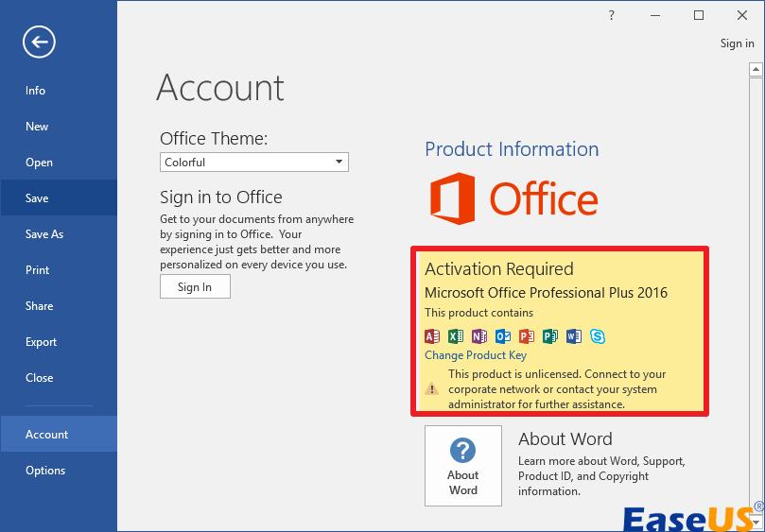Click the back arrow to return to document
The height and width of the screenshot is (532, 765).
(39, 42)
